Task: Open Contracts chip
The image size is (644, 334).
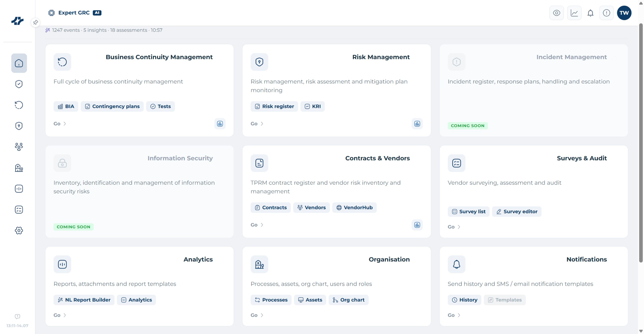Action: coord(271,207)
